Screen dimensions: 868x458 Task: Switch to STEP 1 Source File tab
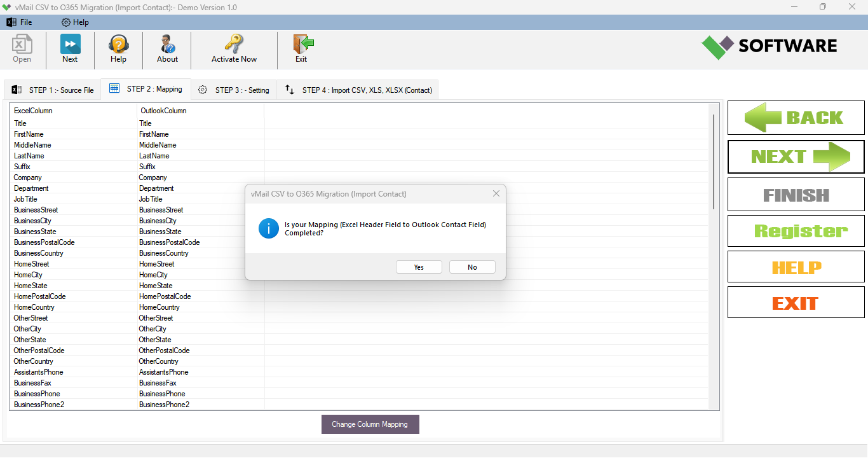[x=53, y=90]
